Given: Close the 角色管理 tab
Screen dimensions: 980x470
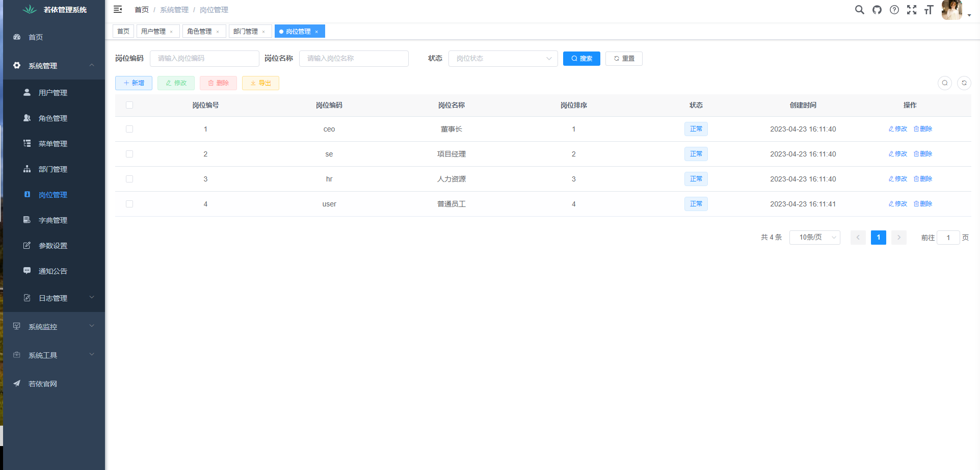Looking at the screenshot, I should [x=218, y=32].
